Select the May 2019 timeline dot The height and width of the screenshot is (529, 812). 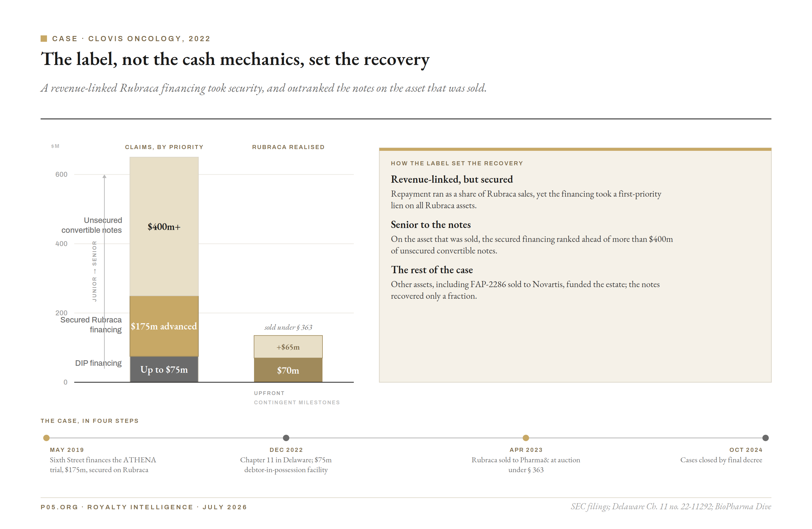(x=47, y=438)
